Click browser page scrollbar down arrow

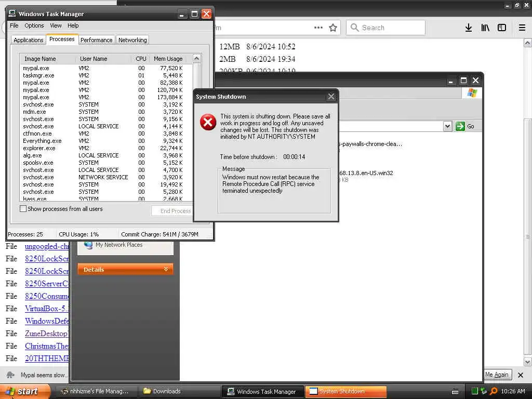tap(528, 362)
